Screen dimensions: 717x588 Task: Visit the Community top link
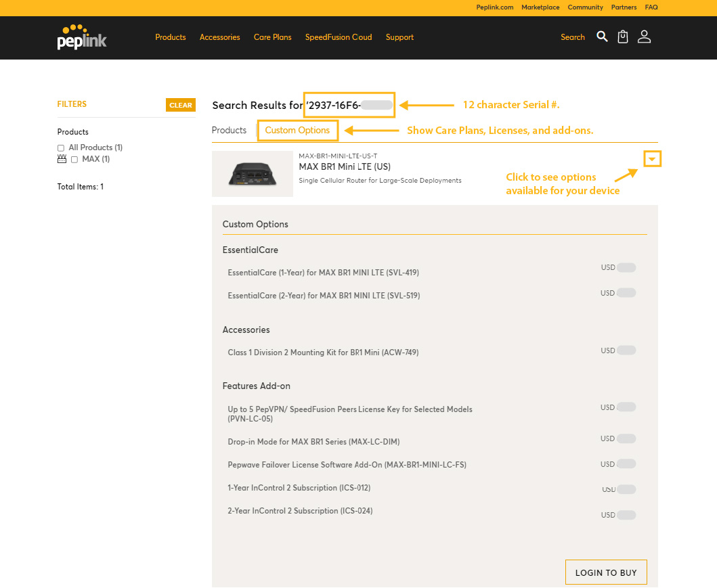pyautogui.click(x=585, y=7)
